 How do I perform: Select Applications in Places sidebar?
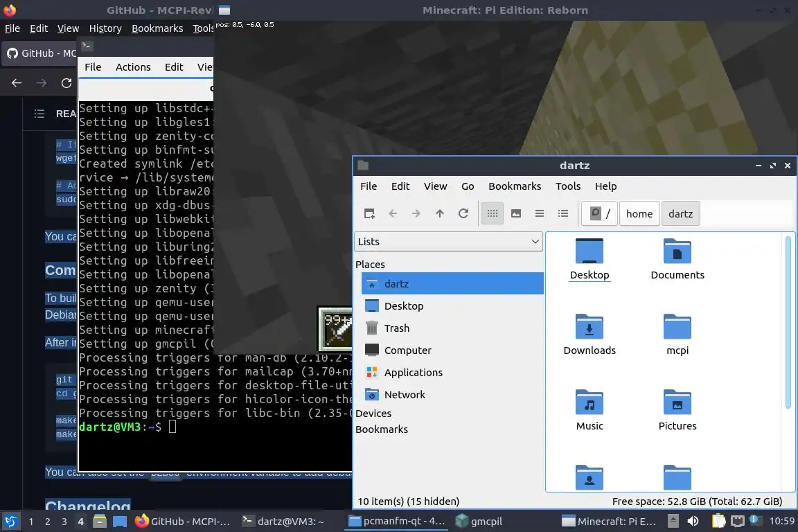pos(452,372)
